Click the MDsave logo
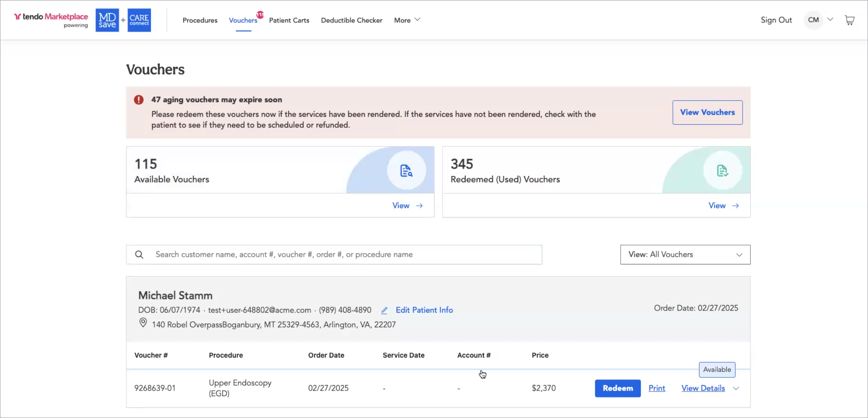The image size is (868, 418). (107, 20)
